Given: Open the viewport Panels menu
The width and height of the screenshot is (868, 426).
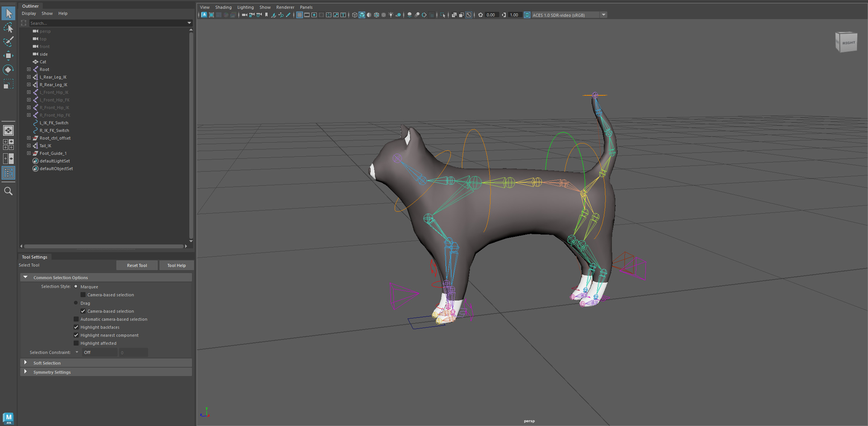Looking at the screenshot, I should pos(306,7).
